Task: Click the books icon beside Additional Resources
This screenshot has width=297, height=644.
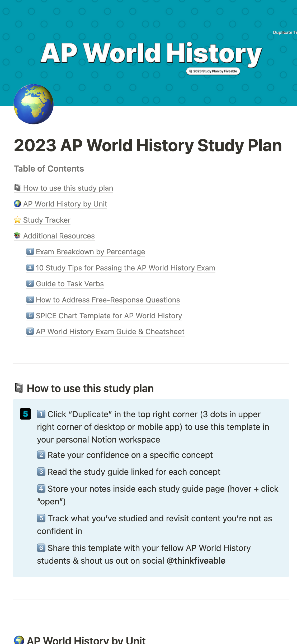Action: coord(17,236)
